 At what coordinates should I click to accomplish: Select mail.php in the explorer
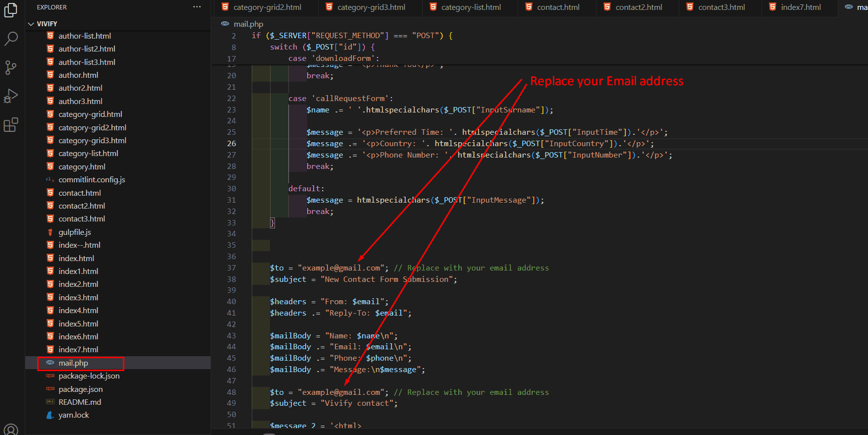coord(73,363)
